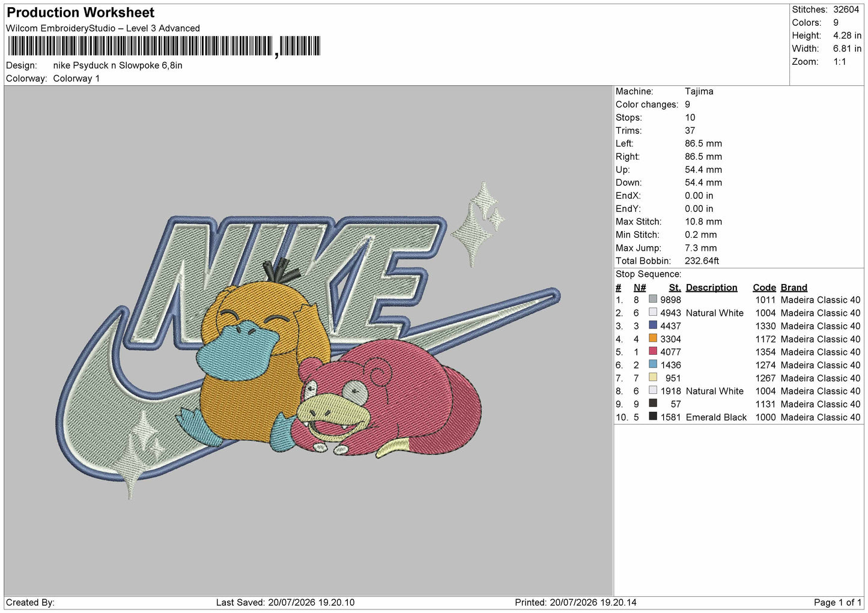
Task: Click the Right value 86.5 mm
Action: 703,157
